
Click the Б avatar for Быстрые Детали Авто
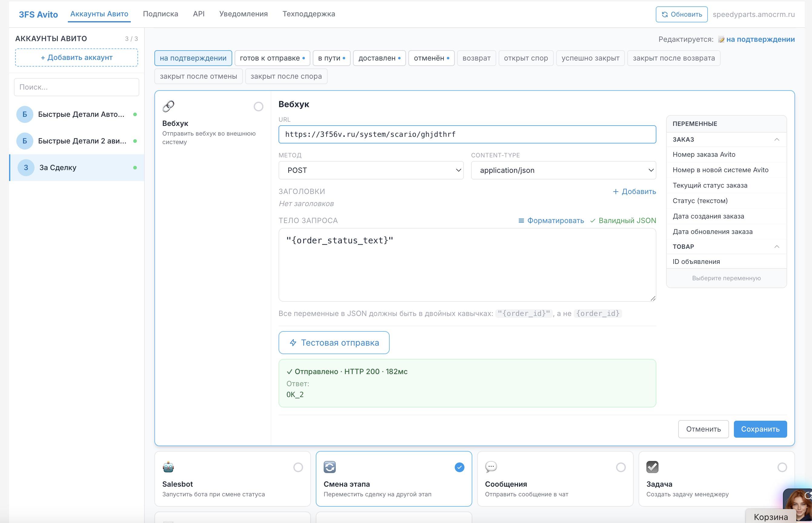coord(25,114)
